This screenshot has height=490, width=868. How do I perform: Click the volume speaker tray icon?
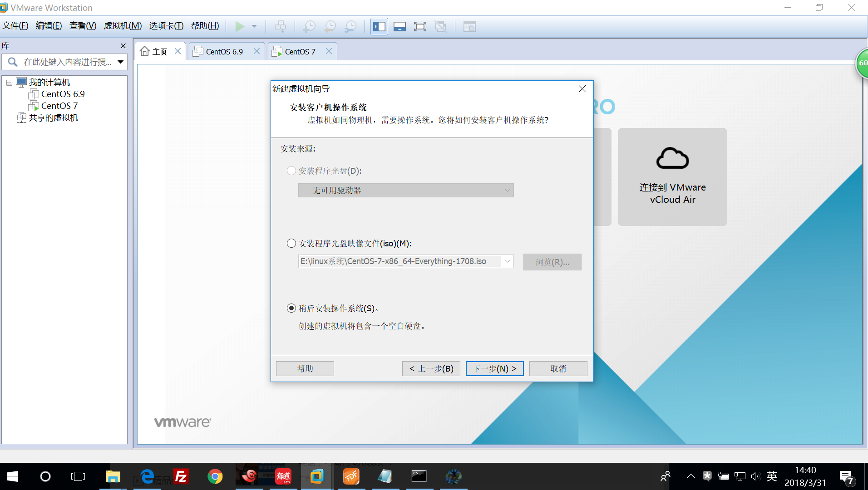pos(755,476)
